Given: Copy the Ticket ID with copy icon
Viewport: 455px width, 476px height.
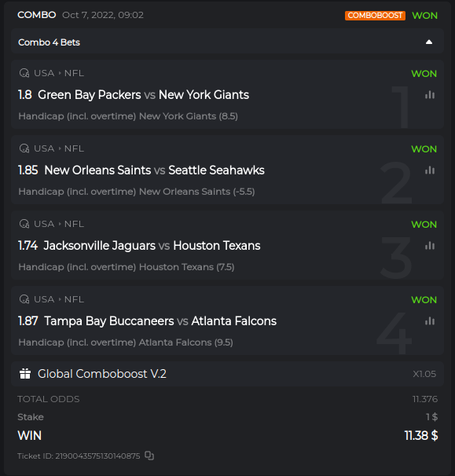Looking at the screenshot, I should (x=149, y=456).
